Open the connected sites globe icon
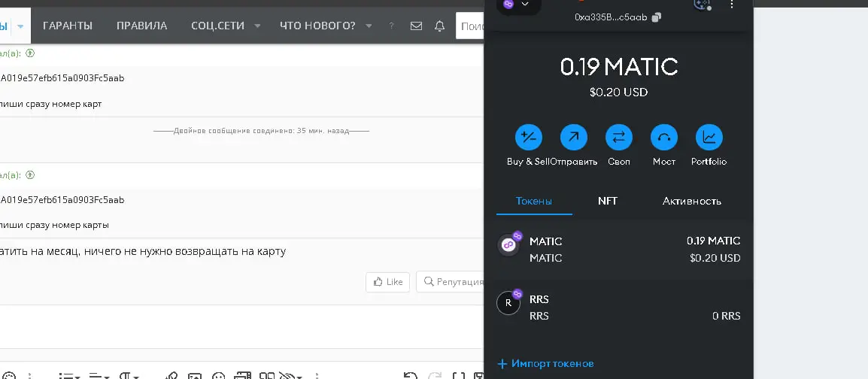 click(x=701, y=5)
